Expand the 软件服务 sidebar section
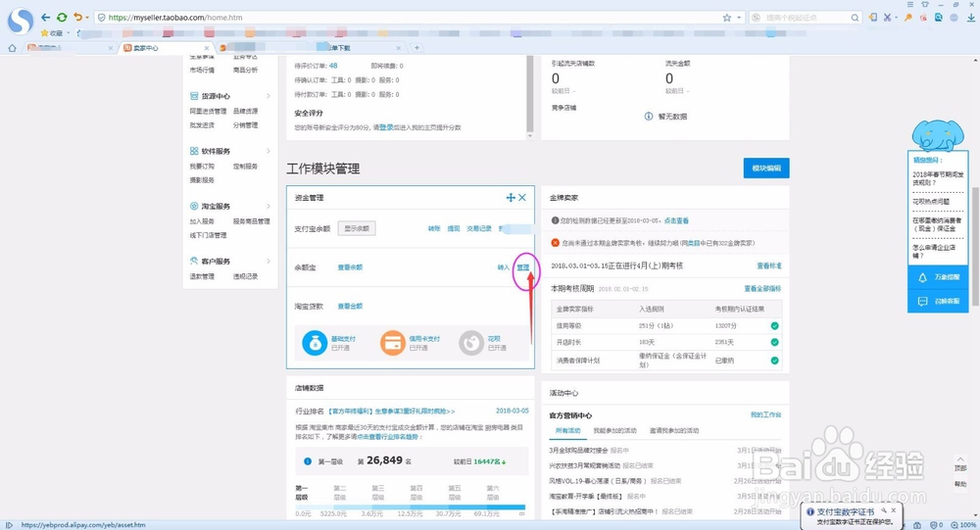This screenshot has height=530, width=980. click(269, 151)
